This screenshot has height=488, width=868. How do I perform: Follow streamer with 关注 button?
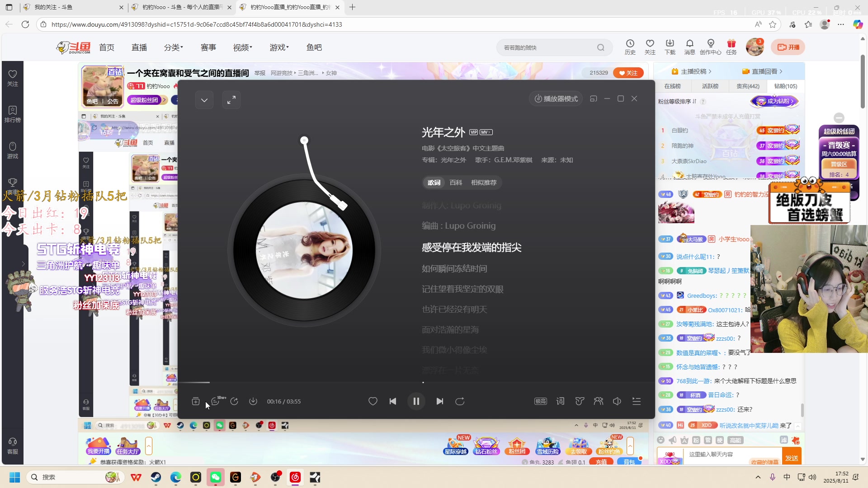point(628,73)
